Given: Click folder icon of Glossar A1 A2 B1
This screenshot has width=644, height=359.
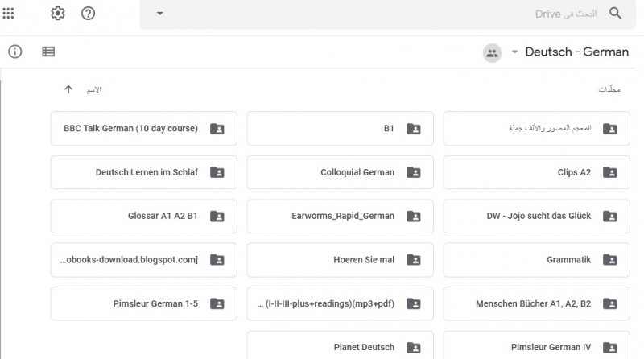Looking at the screenshot, I should tap(217, 216).
